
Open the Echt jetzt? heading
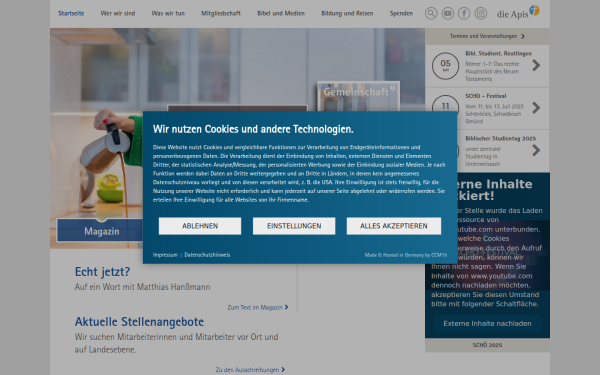[x=103, y=272]
